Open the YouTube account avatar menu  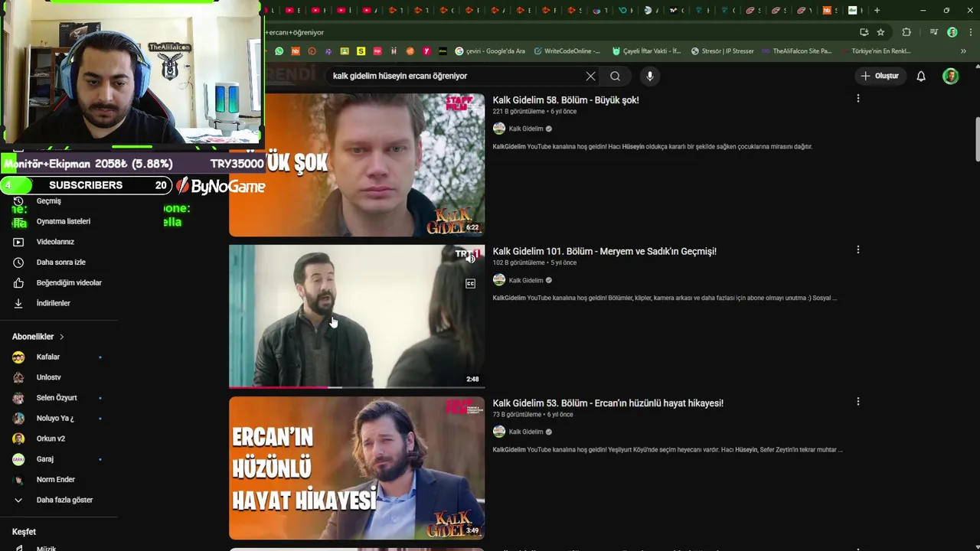click(x=950, y=76)
